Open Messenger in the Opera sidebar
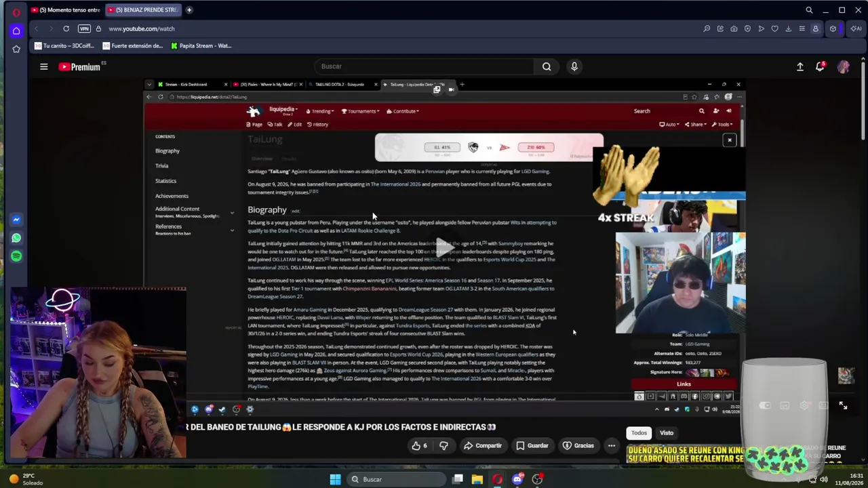Viewport: 868px width, 488px height. [16, 220]
